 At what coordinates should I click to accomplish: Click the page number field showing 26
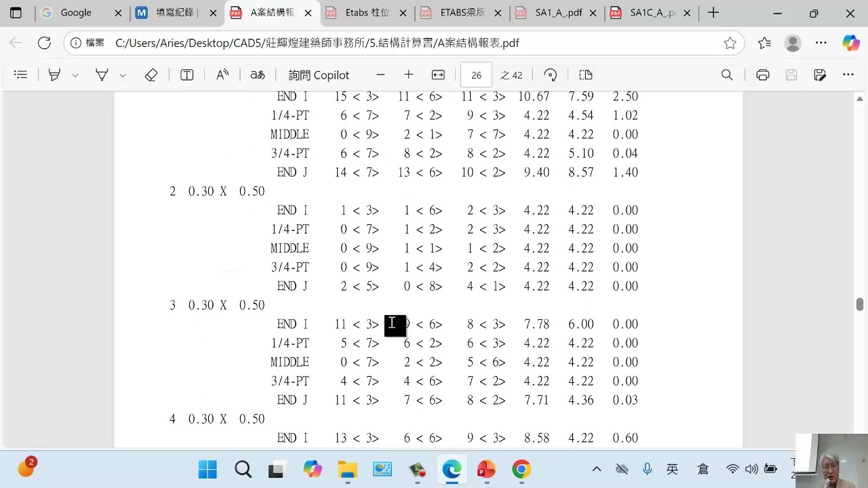point(476,75)
